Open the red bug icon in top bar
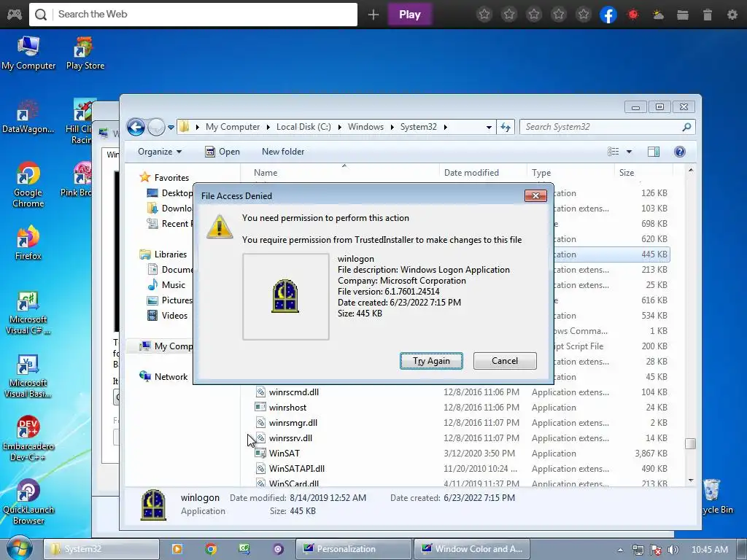Viewport: 747px width, 560px height. tap(633, 15)
